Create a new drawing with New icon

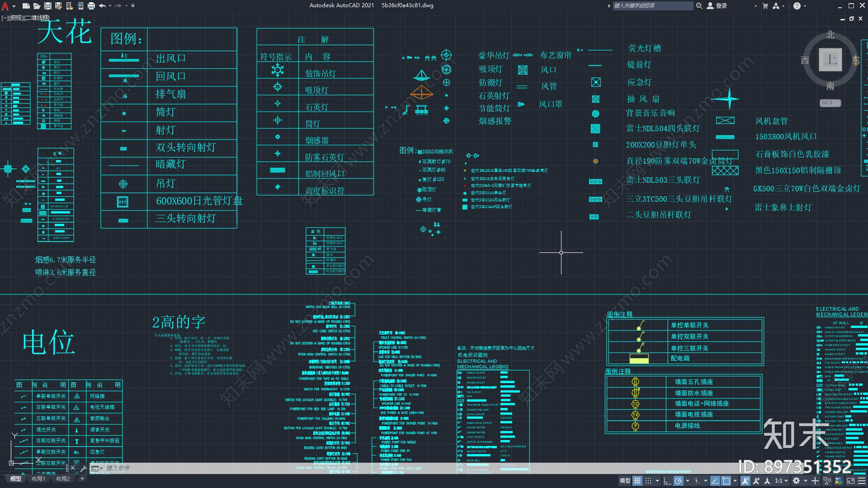tap(25, 5)
